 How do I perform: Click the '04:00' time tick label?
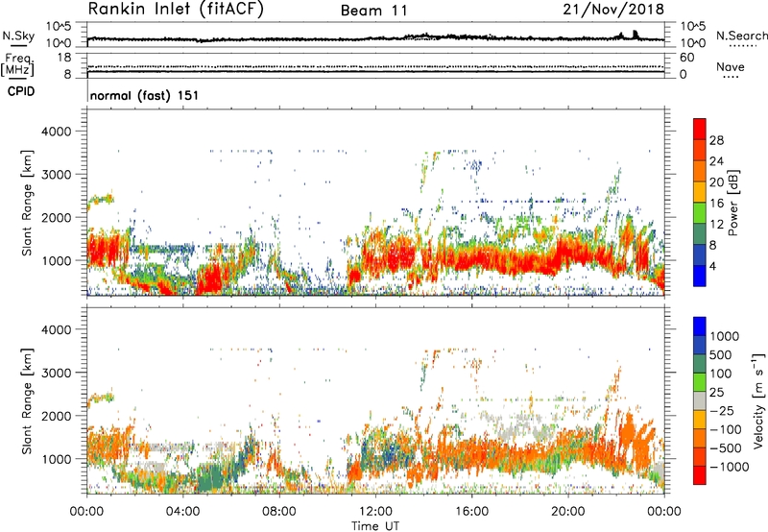[183, 512]
